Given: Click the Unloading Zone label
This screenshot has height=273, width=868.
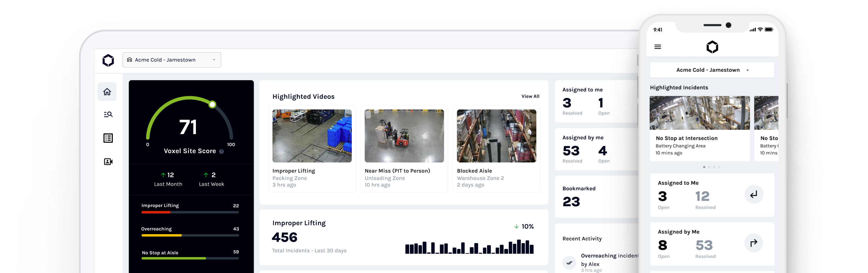Looking at the screenshot, I should [385, 178].
